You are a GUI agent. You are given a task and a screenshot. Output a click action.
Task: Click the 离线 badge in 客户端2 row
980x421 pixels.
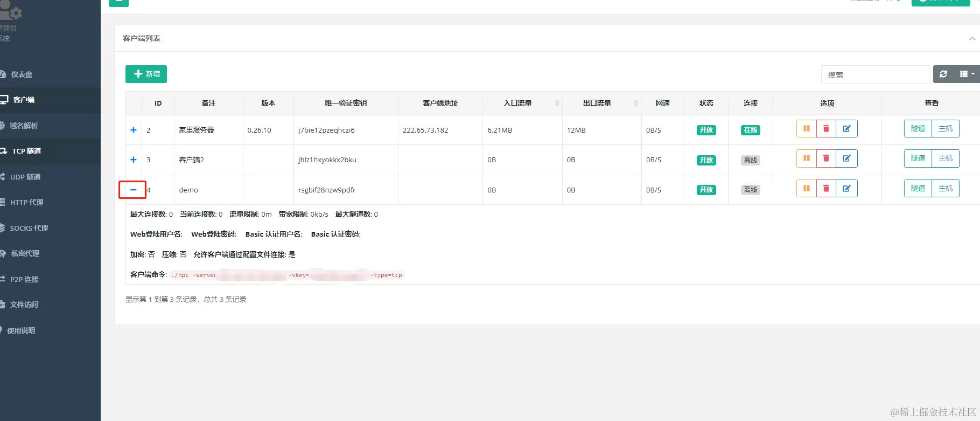coord(750,160)
